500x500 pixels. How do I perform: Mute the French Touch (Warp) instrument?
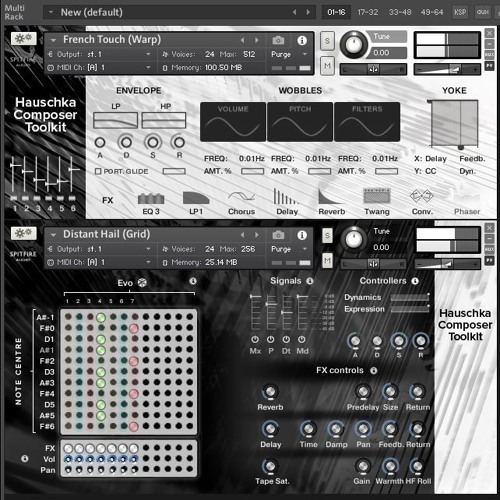click(327, 66)
